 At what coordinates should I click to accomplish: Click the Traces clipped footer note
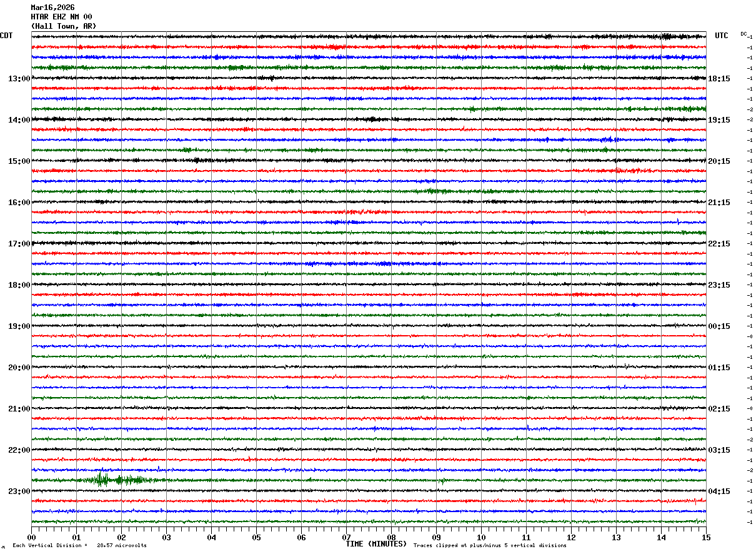pos(490,546)
